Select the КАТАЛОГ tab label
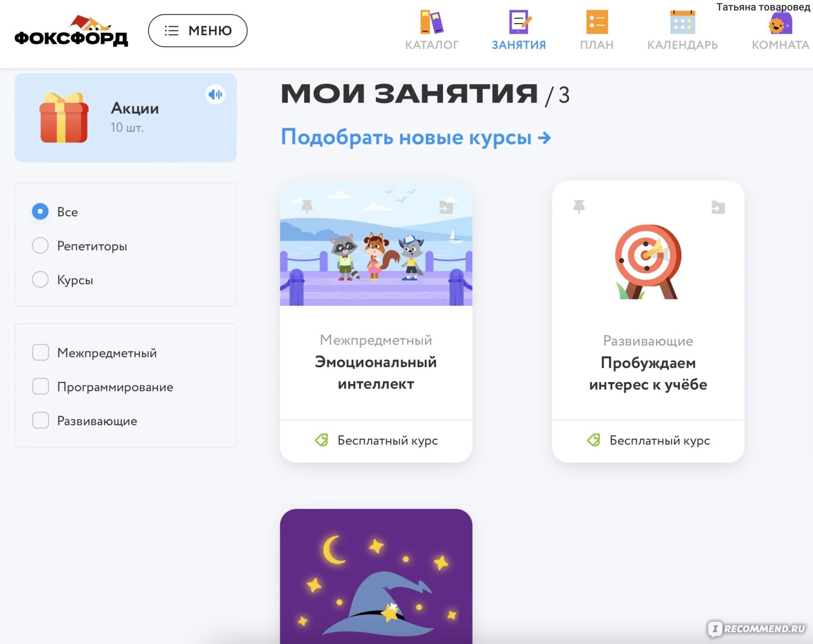This screenshot has height=644, width=813. click(432, 45)
